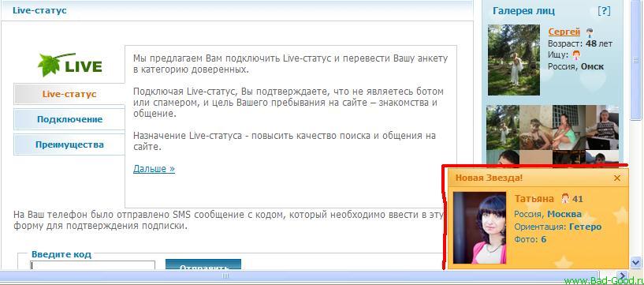Click the male icon next to Сергей
Screen dimensions: 644x285
pyautogui.click(x=590, y=32)
